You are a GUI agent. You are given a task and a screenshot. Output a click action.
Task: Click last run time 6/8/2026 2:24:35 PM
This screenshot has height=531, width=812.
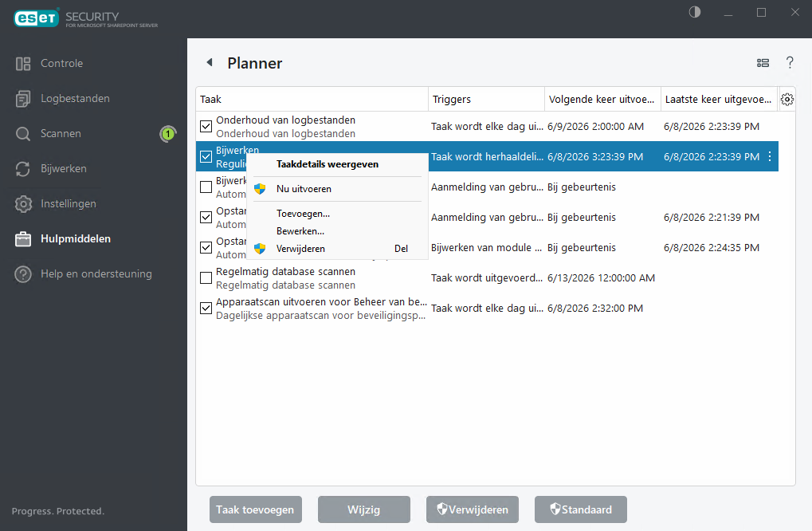coord(712,248)
